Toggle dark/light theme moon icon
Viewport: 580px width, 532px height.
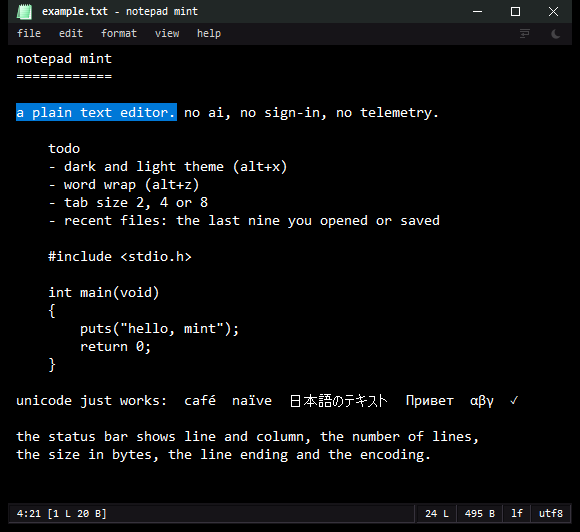click(555, 34)
